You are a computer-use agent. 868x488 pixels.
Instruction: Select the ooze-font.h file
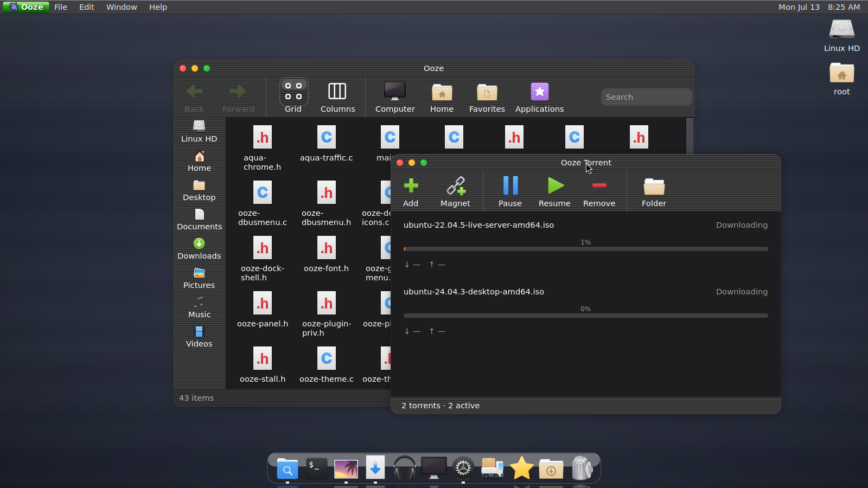pos(327,254)
